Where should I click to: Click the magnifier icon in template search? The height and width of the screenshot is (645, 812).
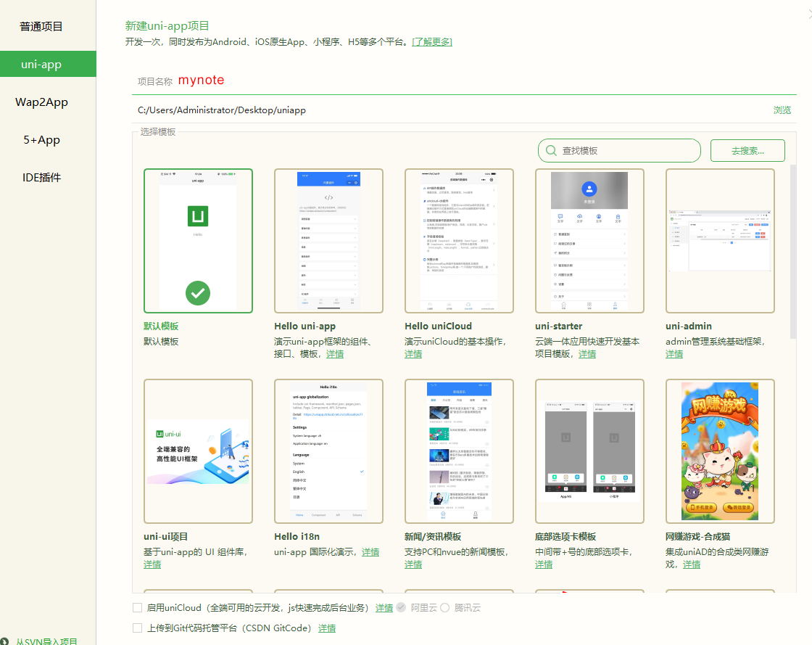[552, 151]
